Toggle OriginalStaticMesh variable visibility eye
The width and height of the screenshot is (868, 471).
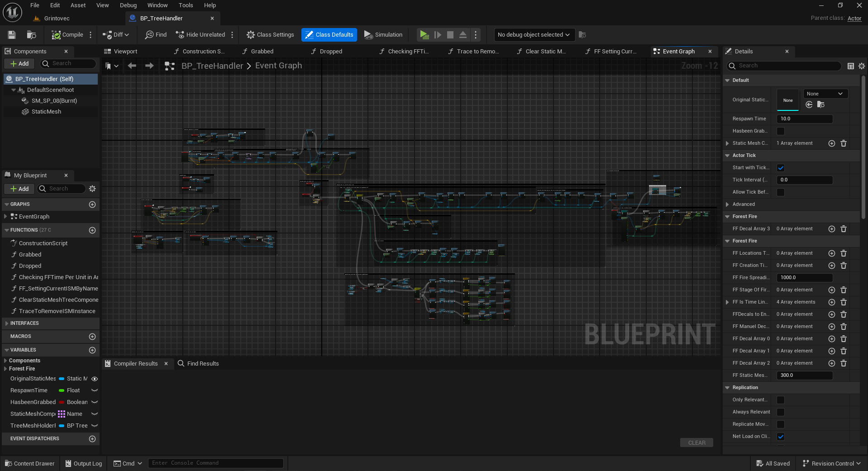95,379
